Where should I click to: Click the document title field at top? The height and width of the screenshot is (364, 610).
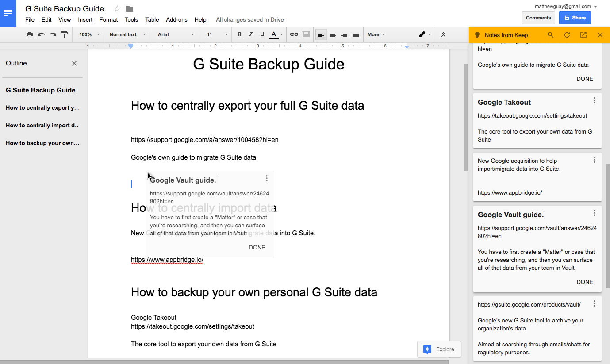coord(65,9)
